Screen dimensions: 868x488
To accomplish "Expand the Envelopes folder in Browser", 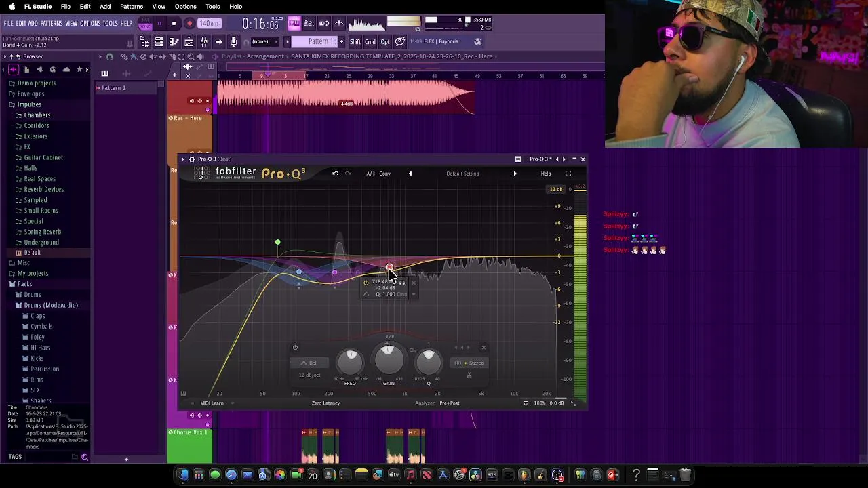I will 31,94.
